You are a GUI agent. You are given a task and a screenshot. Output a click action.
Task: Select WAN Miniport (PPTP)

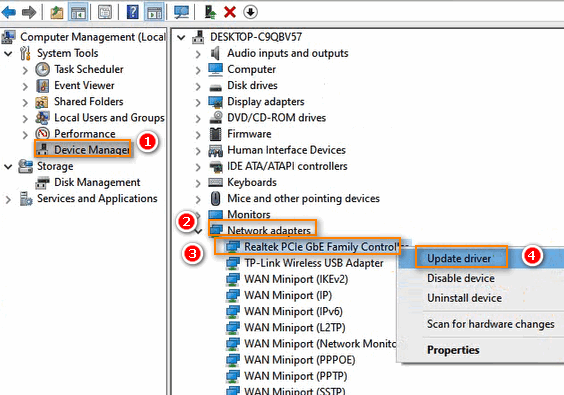point(296,376)
